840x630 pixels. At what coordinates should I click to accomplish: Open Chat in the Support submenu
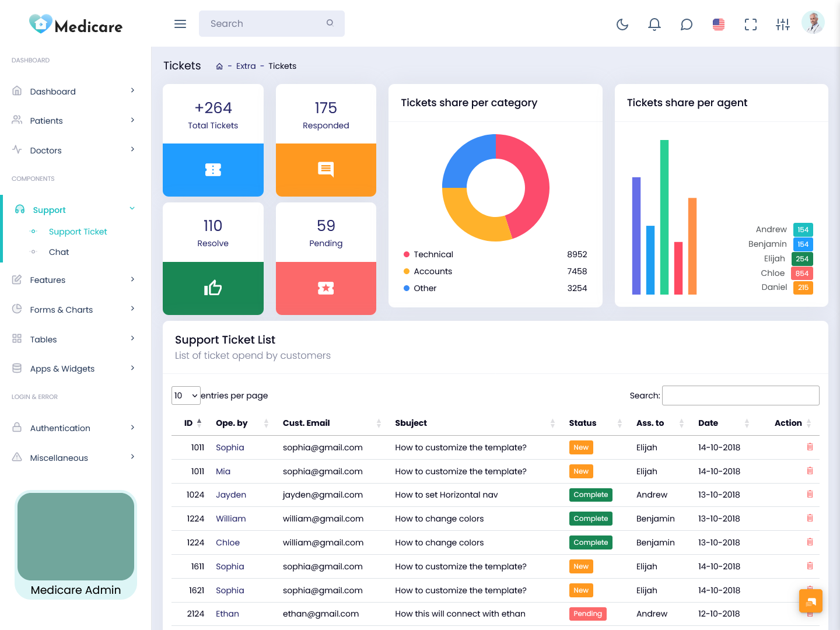[59, 252]
